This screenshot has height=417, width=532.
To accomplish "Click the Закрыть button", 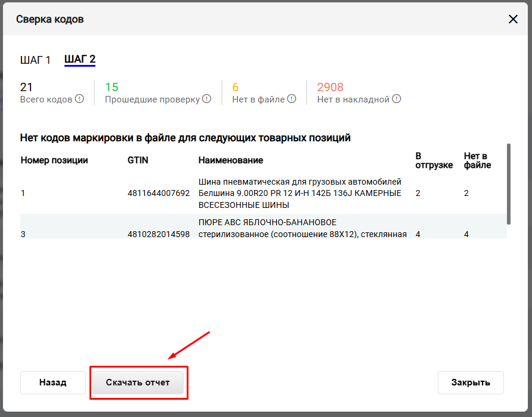I will pyautogui.click(x=471, y=382).
